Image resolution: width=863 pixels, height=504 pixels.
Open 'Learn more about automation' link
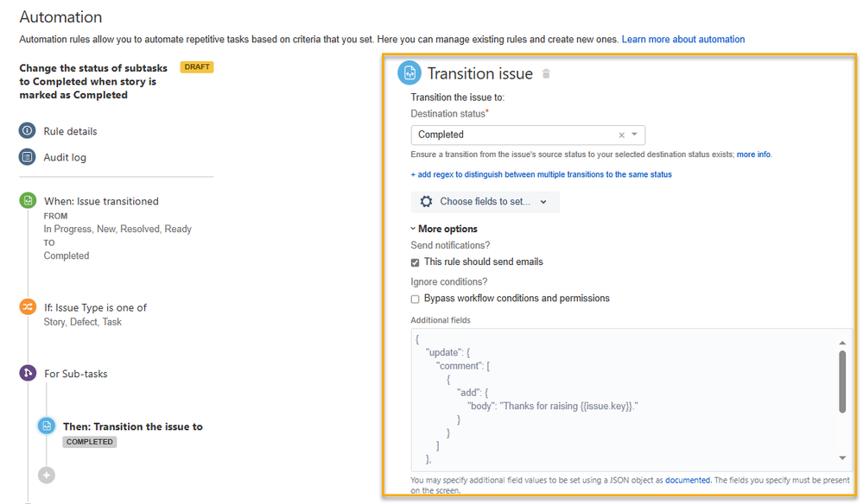(683, 39)
